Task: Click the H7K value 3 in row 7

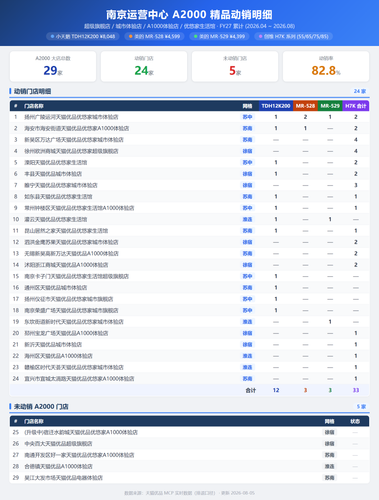Action: [x=356, y=185]
